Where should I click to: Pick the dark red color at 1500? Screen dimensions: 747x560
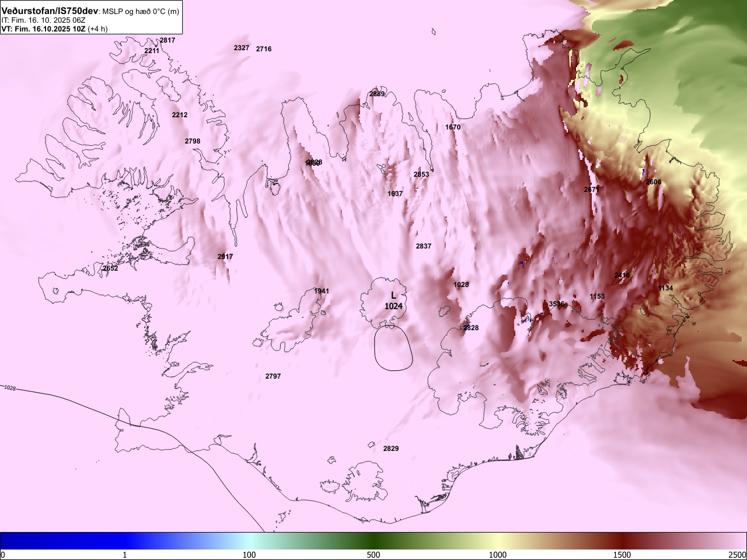click(622, 541)
